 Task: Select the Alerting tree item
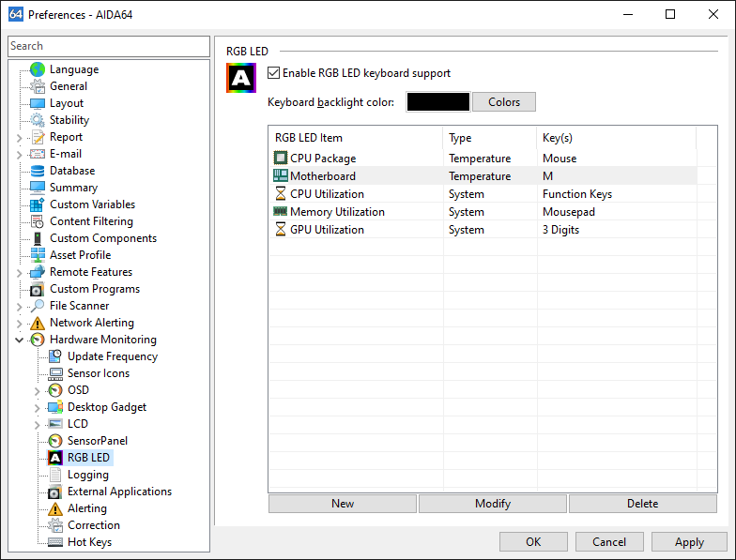(x=86, y=508)
